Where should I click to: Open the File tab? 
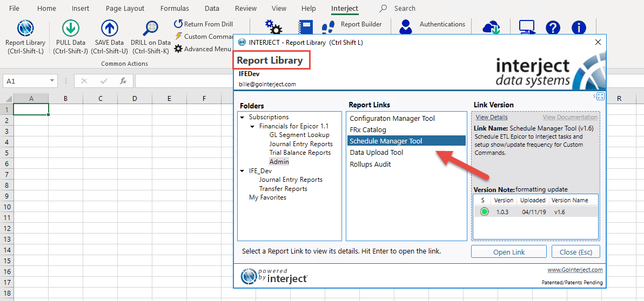pos(14,8)
